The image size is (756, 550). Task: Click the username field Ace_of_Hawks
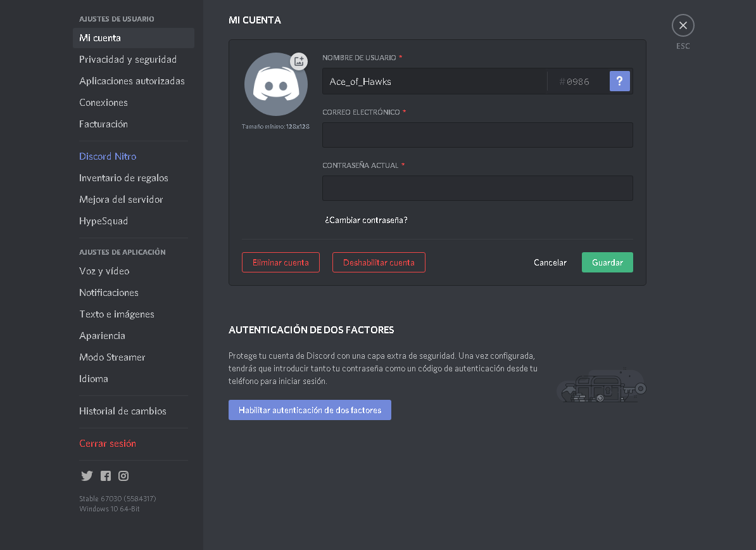[434, 82]
